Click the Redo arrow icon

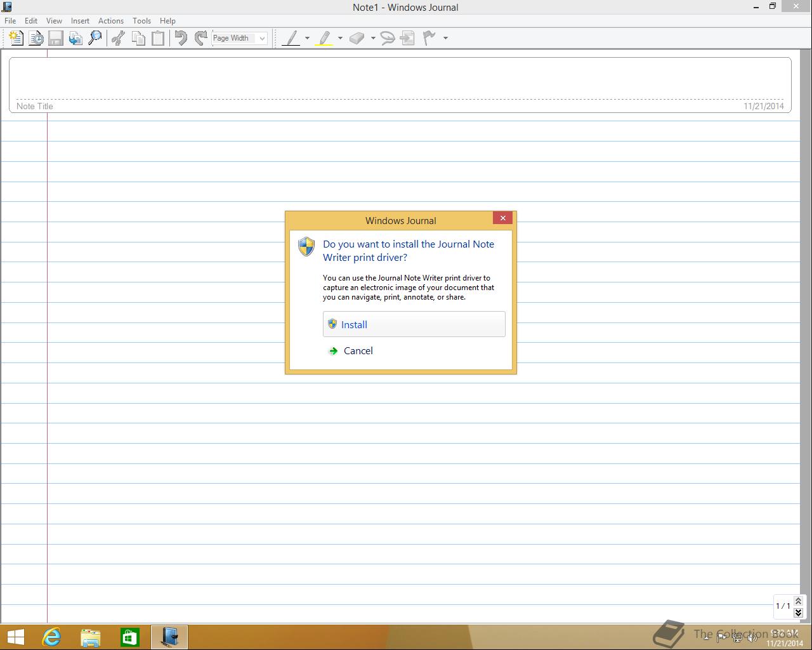201,38
